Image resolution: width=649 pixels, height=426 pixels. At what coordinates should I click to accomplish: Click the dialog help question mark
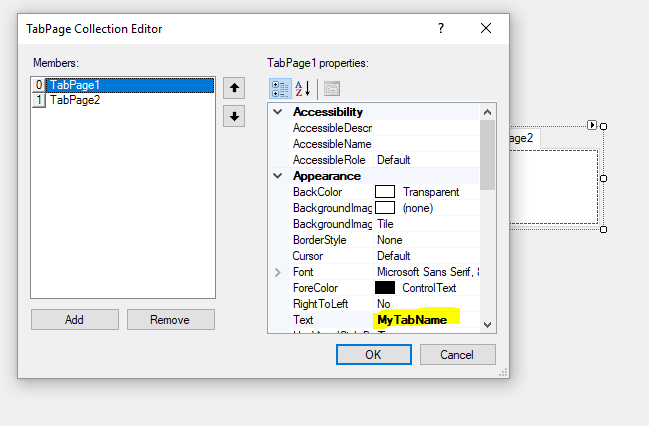click(x=441, y=28)
